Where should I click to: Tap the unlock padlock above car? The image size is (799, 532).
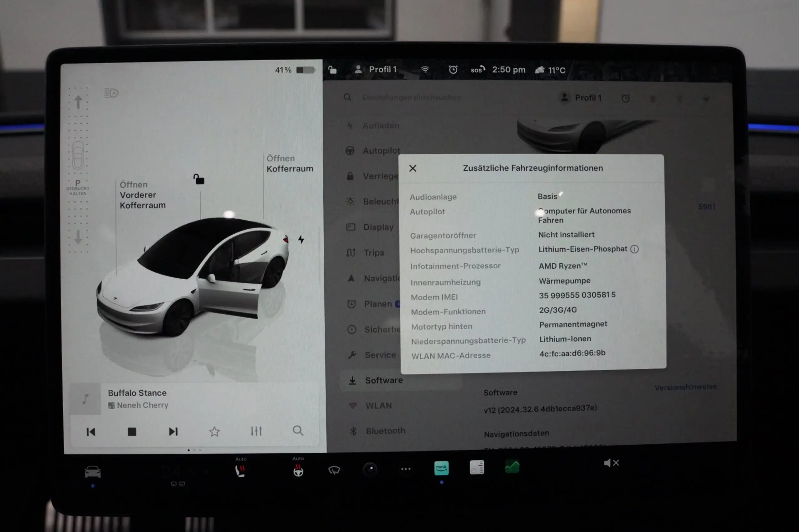click(199, 179)
